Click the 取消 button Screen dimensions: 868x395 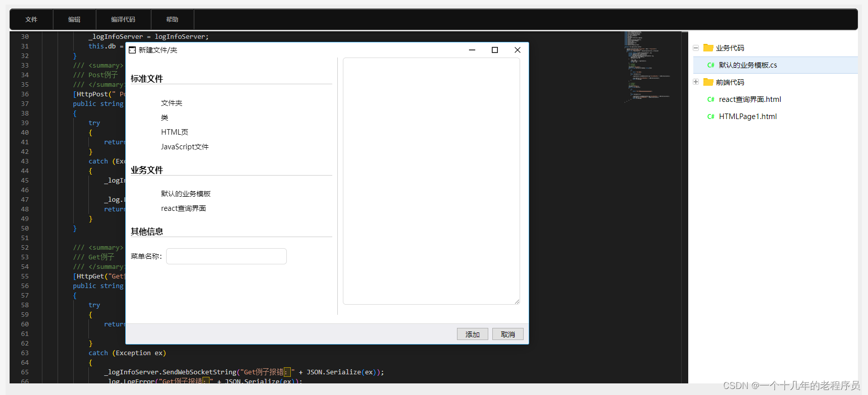(508, 334)
